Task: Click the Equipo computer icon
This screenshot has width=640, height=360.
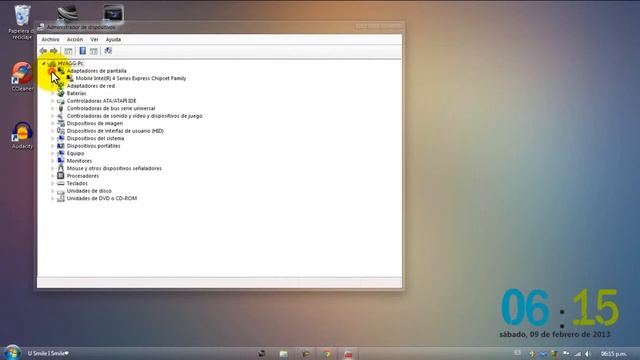Action: [61, 153]
